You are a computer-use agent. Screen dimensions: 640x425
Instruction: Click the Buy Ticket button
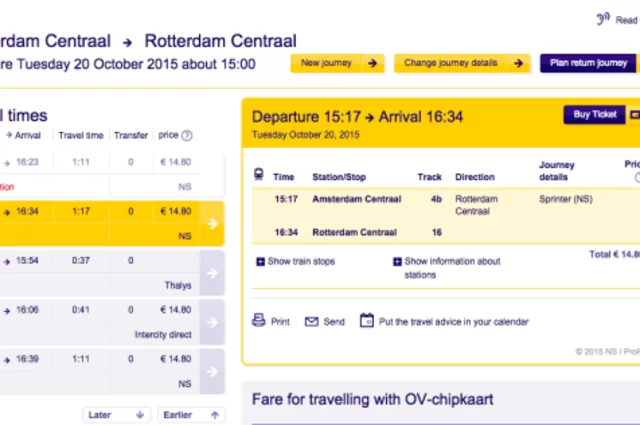pos(594,115)
